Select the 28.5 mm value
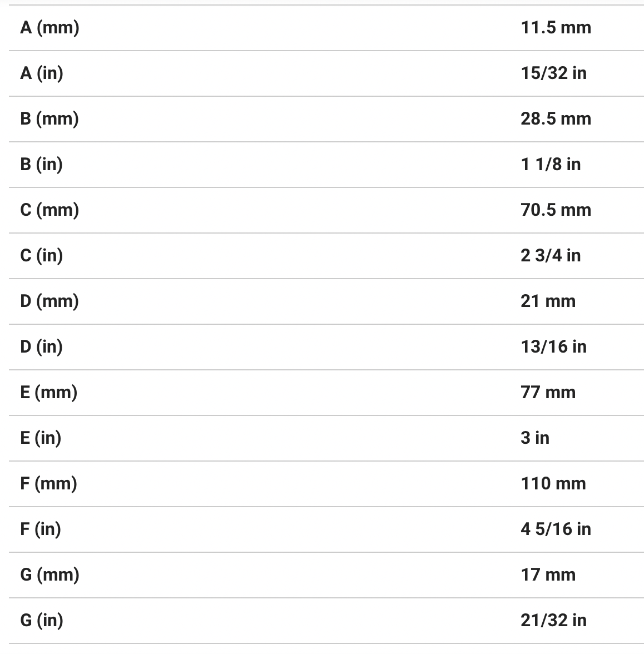The height and width of the screenshot is (654, 644). 556,118
